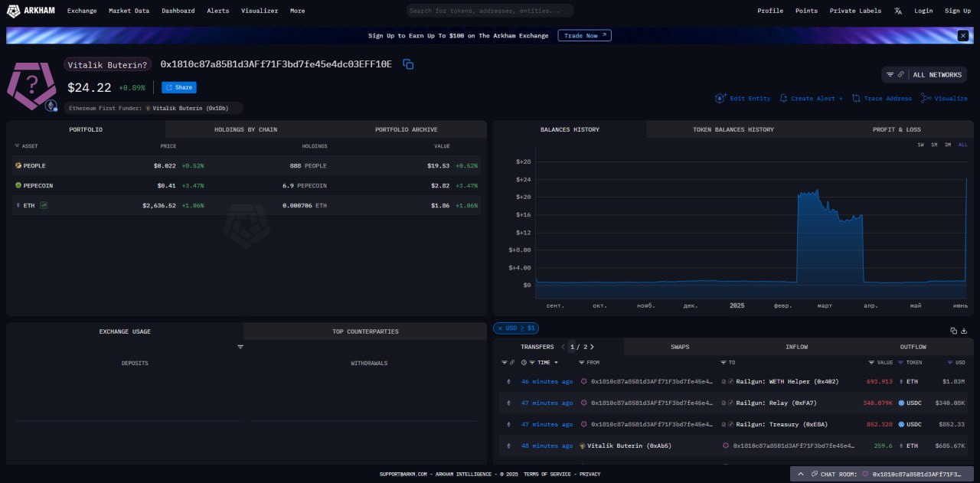980x483 pixels.
Task: Click the contract icon before Railgun: WETH Helper
Action: tap(724, 381)
